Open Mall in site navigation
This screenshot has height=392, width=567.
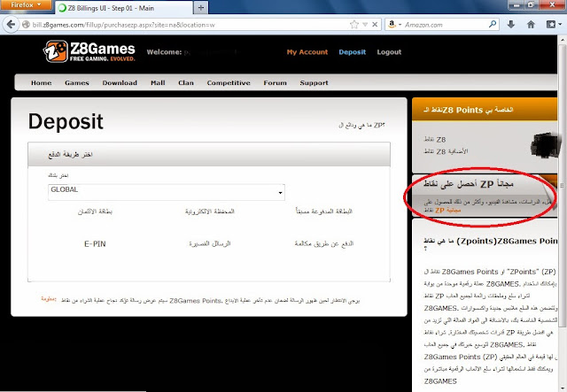[158, 82]
